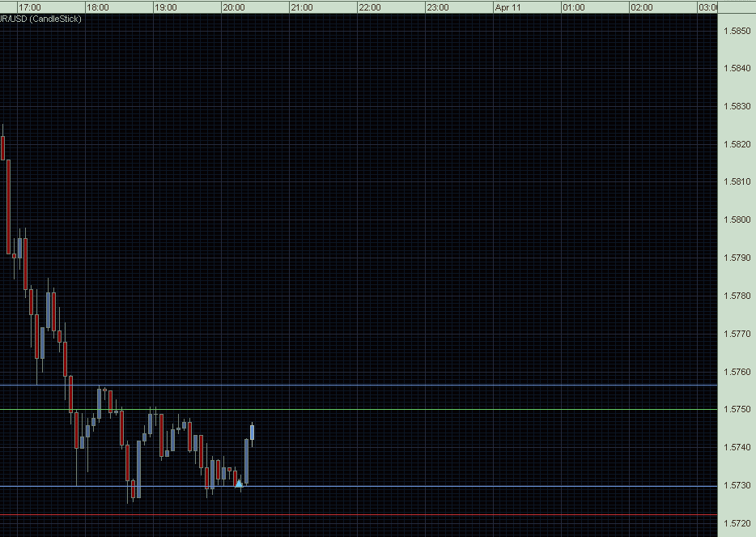Click the 19:00 time axis label
The width and height of the screenshot is (756, 537).
(x=165, y=8)
